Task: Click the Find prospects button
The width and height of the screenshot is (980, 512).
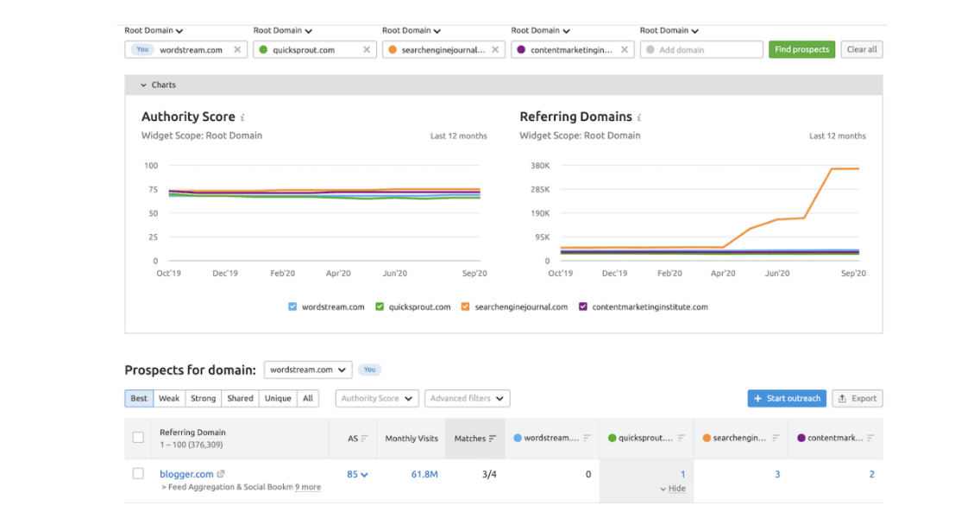Action: pyautogui.click(x=802, y=49)
